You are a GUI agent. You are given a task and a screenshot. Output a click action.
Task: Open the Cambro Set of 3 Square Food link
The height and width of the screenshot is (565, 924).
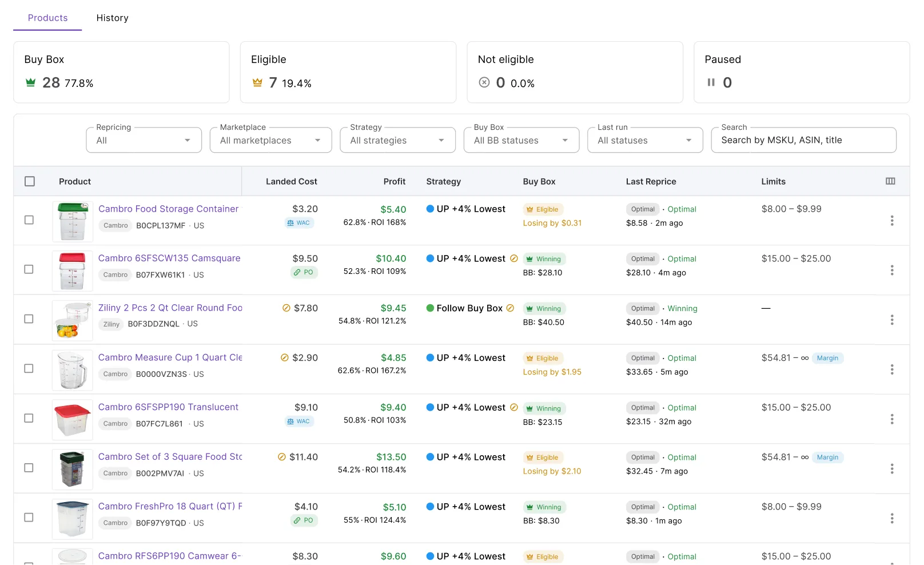(170, 457)
